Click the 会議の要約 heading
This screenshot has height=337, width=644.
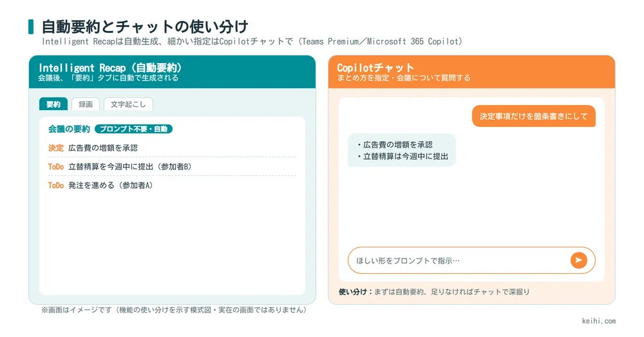pos(69,129)
